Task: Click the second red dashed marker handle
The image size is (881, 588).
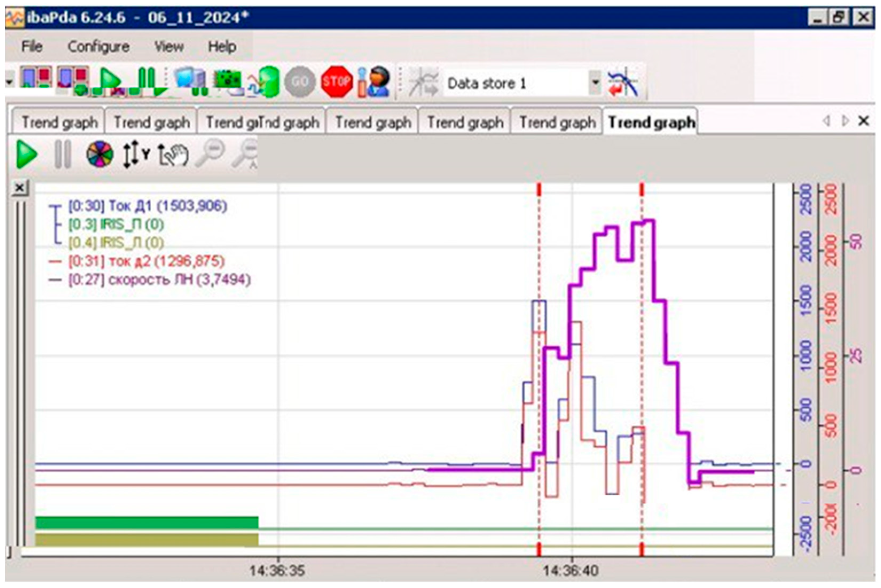Action: (x=642, y=189)
